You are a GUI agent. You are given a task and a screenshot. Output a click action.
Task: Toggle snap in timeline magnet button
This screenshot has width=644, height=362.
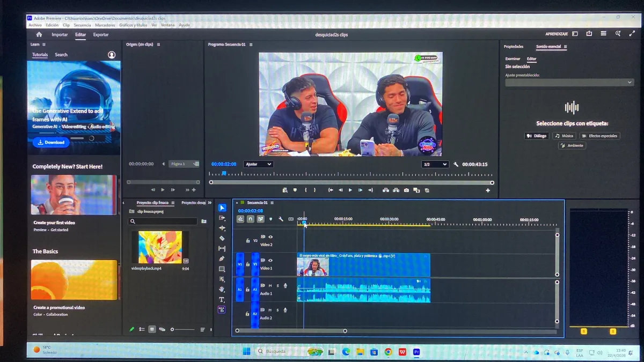tap(251, 219)
